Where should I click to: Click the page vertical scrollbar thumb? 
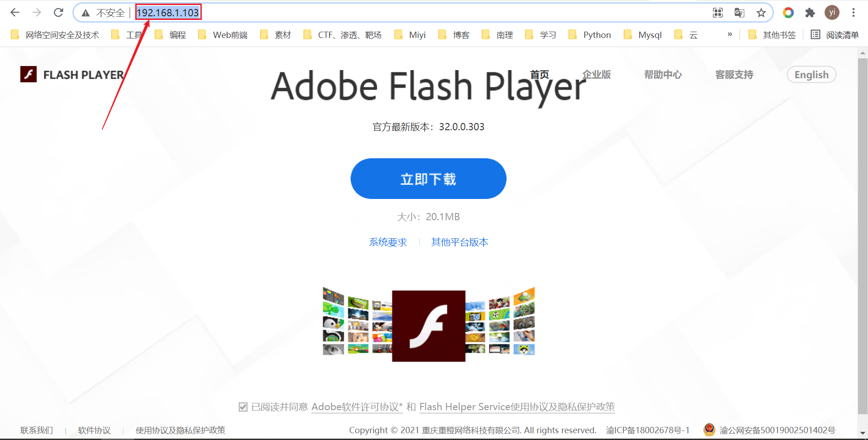(x=863, y=235)
